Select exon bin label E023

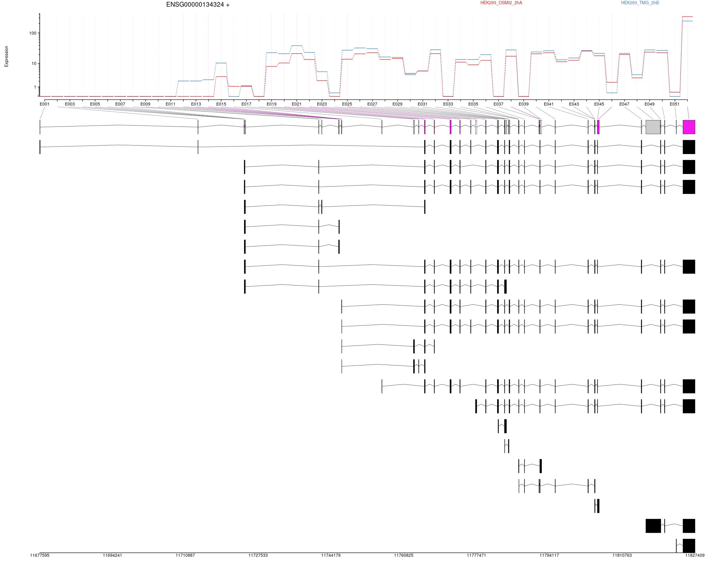(322, 104)
